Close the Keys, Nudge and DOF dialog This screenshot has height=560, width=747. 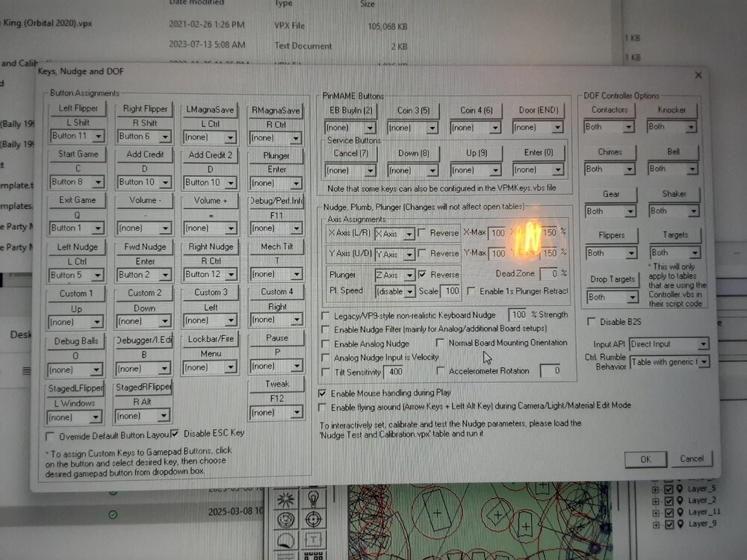698,75
